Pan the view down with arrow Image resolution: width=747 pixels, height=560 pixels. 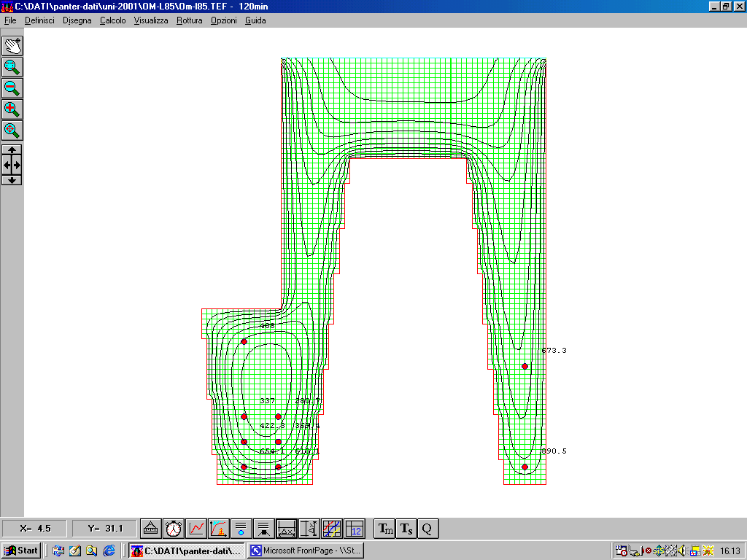point(12,179)
